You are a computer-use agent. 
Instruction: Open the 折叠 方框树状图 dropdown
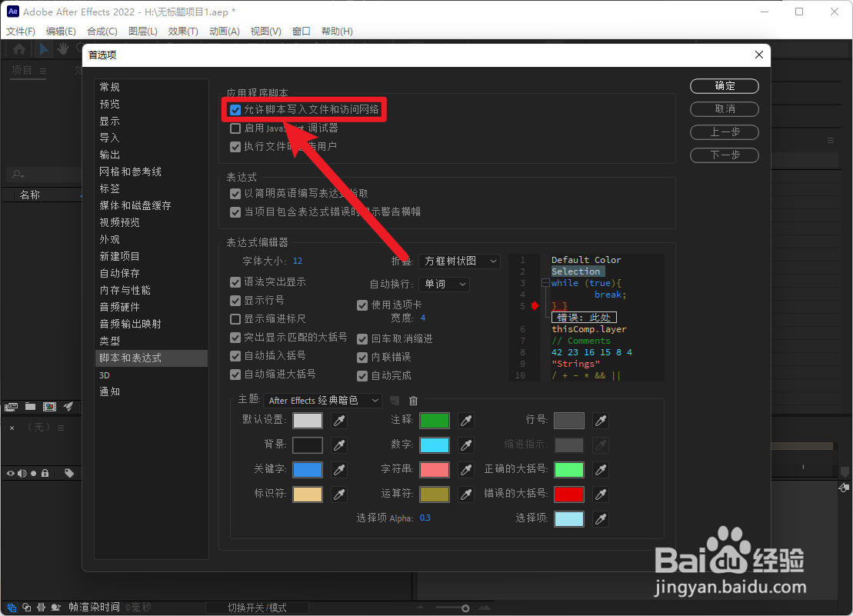460,261
